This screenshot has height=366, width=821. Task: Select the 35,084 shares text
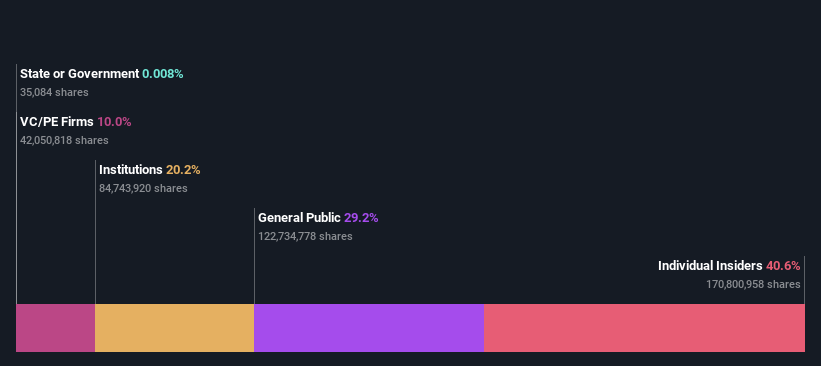[x=54, y=93]
